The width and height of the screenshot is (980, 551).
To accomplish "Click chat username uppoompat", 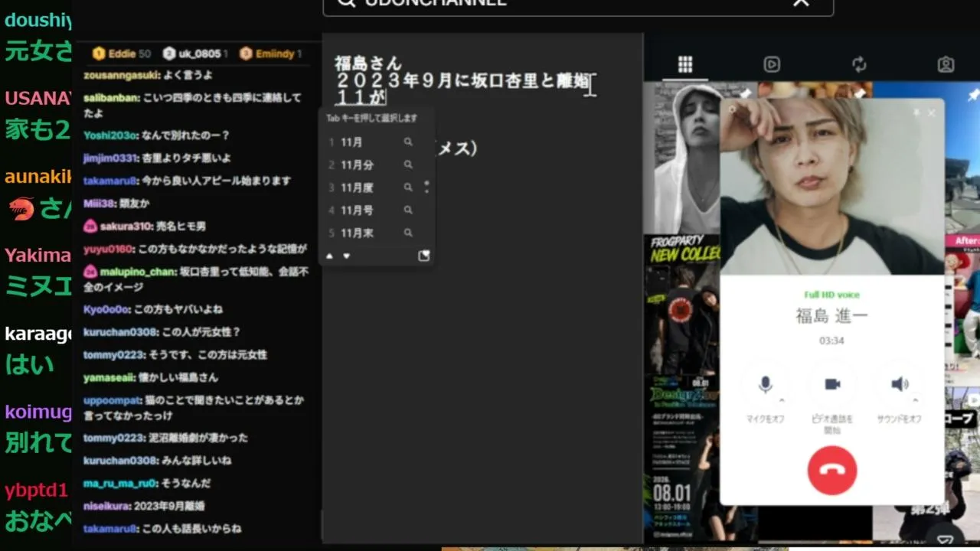I will tap(113, 400).
